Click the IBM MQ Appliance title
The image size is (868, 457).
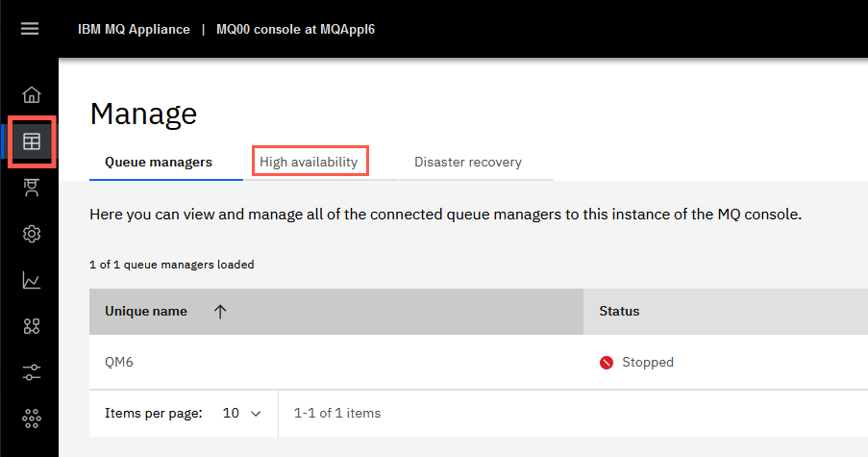(x=134, y=30)
